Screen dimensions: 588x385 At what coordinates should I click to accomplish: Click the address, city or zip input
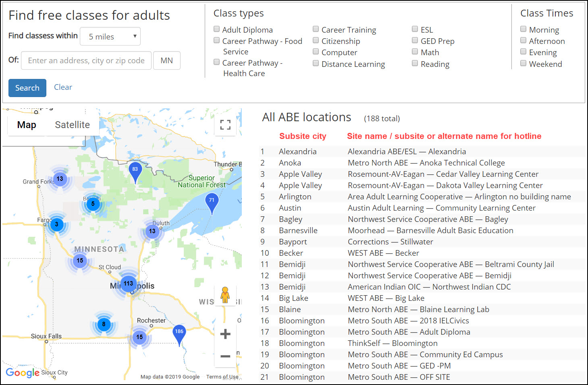point(86,60)
